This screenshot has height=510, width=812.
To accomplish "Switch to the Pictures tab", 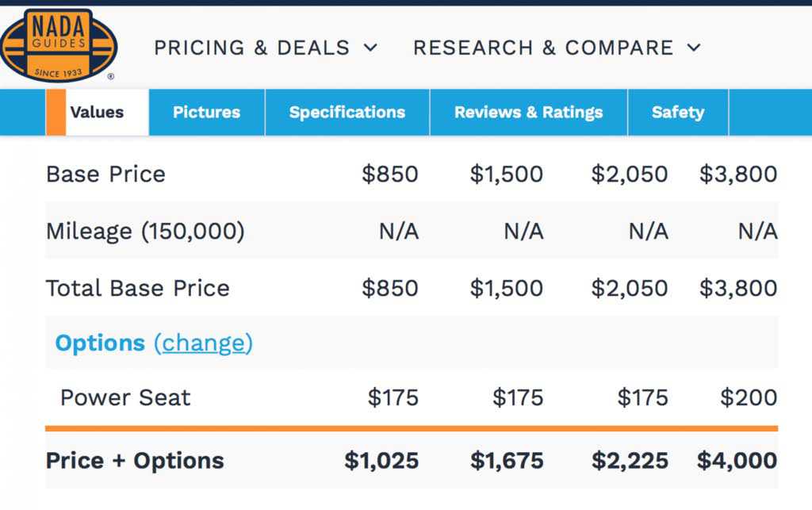I will (206, 112).
